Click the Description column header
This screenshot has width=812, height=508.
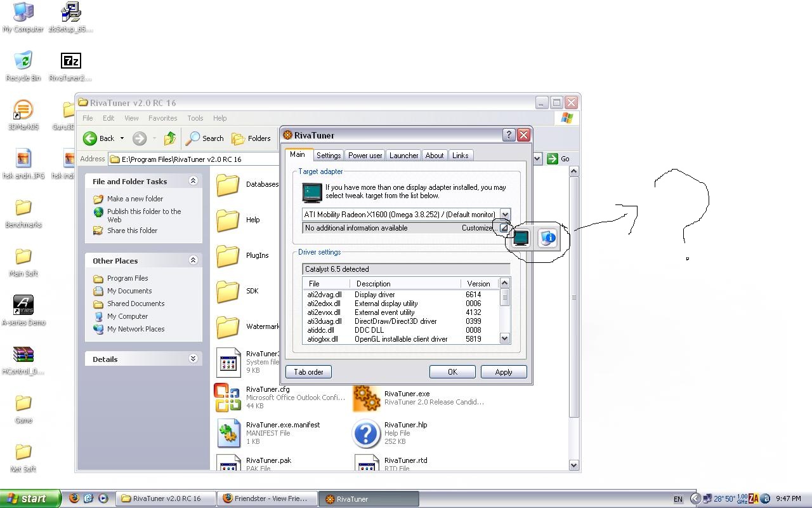(x=405, y=284)
